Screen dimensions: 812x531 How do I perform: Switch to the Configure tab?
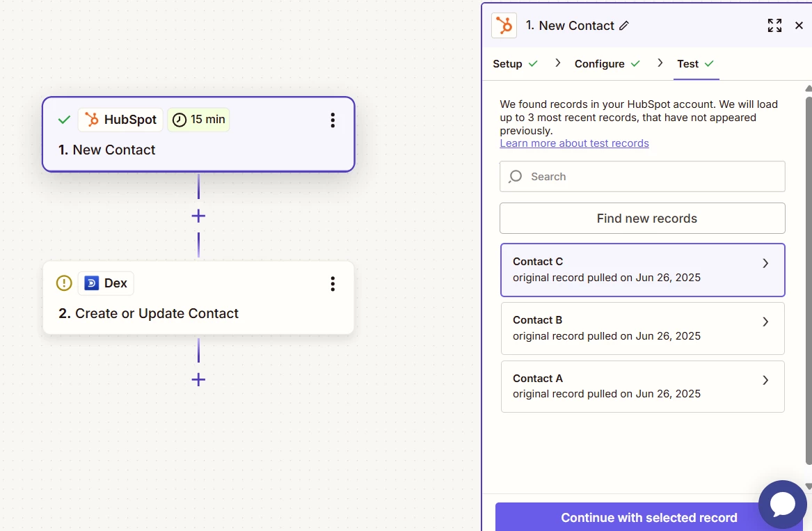(x=607, y=64)
